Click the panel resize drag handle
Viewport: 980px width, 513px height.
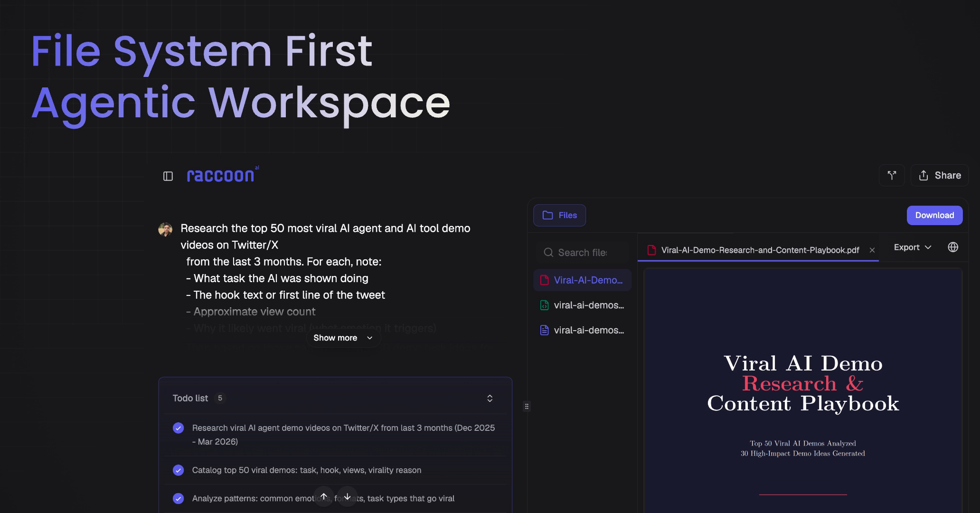(x=527, y=406)
